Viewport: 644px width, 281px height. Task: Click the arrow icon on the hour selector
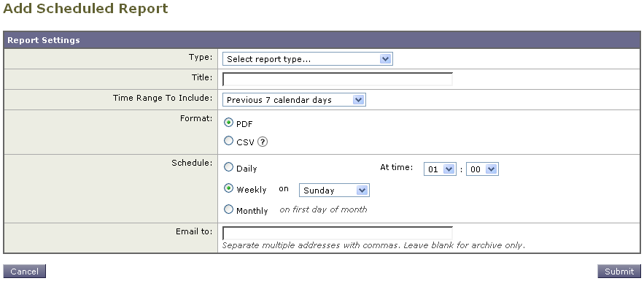click(449, 169)
